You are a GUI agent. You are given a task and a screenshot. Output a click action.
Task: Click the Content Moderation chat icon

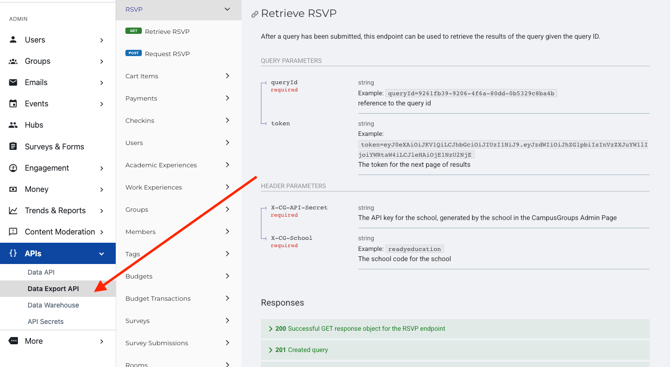coord(13,232)
